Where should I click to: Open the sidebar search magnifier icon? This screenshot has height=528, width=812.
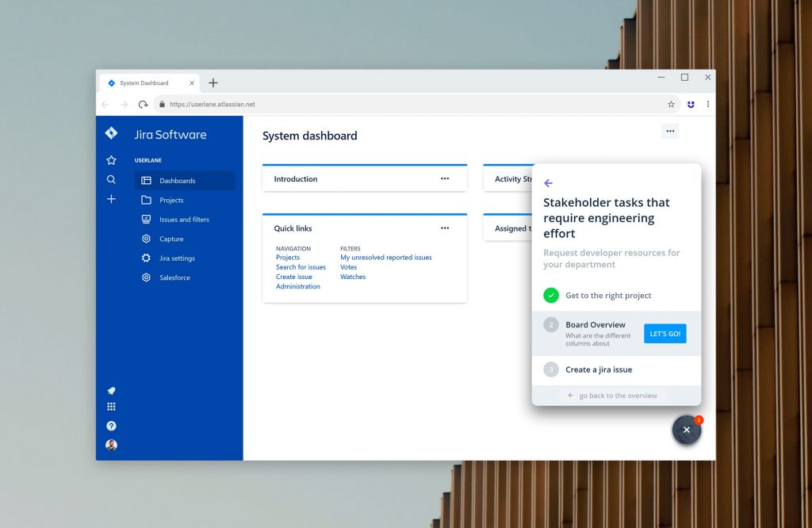[111, 180]
